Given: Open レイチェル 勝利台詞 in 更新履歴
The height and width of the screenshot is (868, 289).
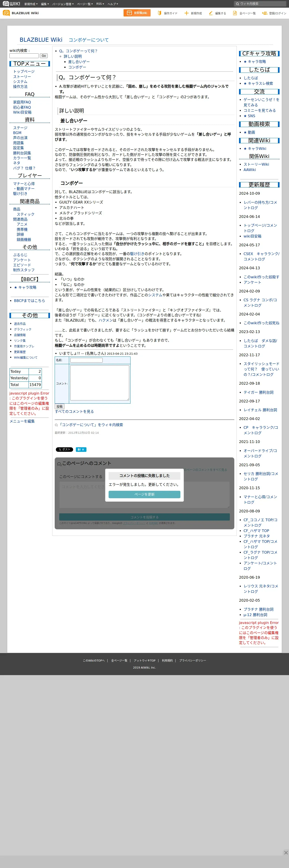Looking at the screenshot, I should [x=260, y=410].
